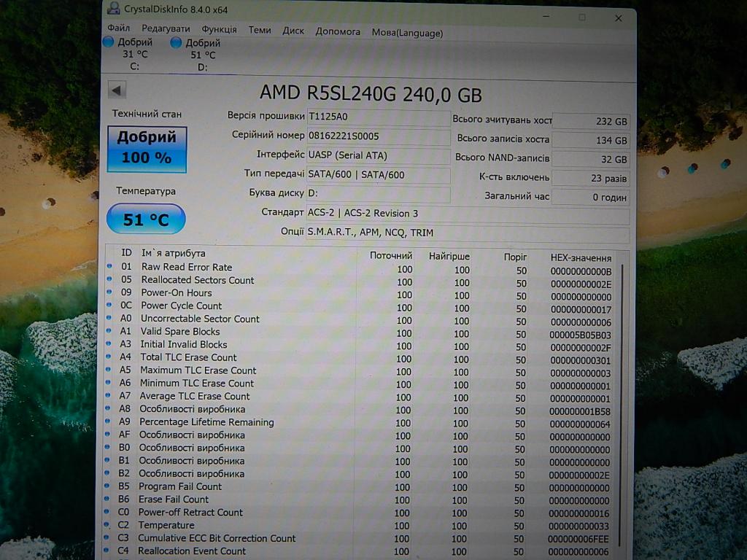
Task: Select the Valid Spare Blocks row
Action: tap(360, 332)
